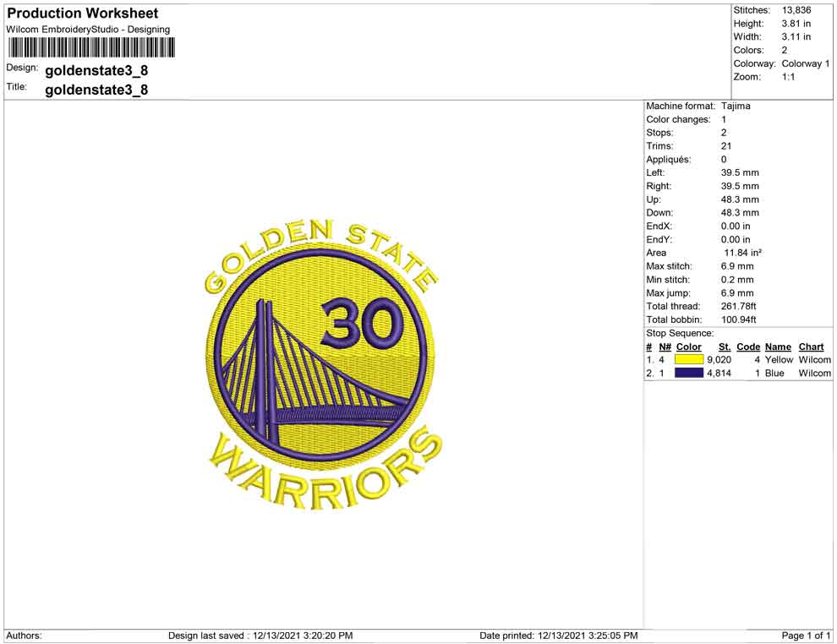Click the 'Authors:' label in footer
Screen dimensions: 837x644
pyautogui.click(x=24, y=636)
